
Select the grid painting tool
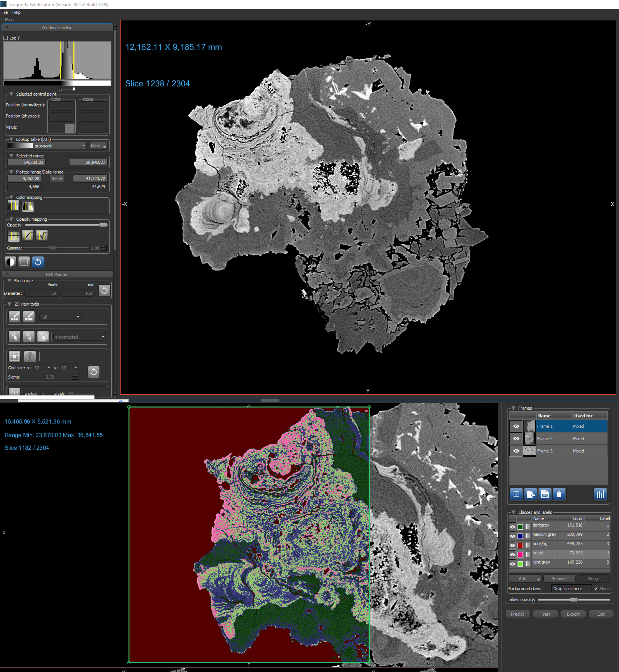point(15,357)
